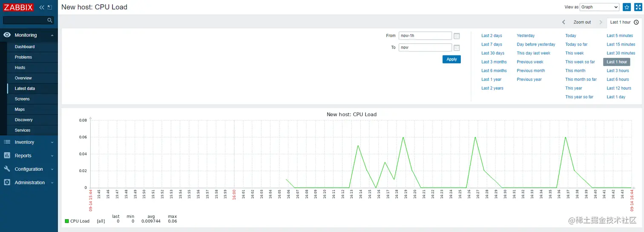Add graph to favourites with the star icon
Viewport: 644px width, 232px height.
pyautogui.click(x=627, y=7)
